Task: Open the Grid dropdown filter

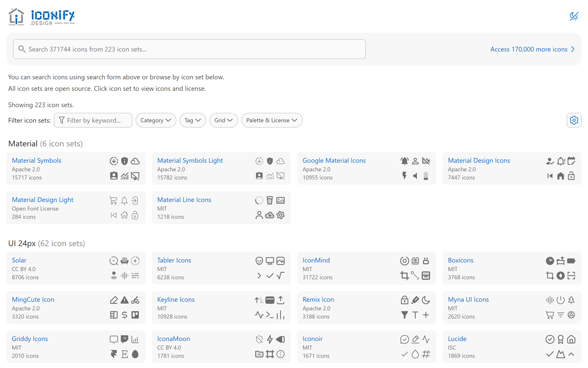Action: pyautogui.click(x=223, y=120)
